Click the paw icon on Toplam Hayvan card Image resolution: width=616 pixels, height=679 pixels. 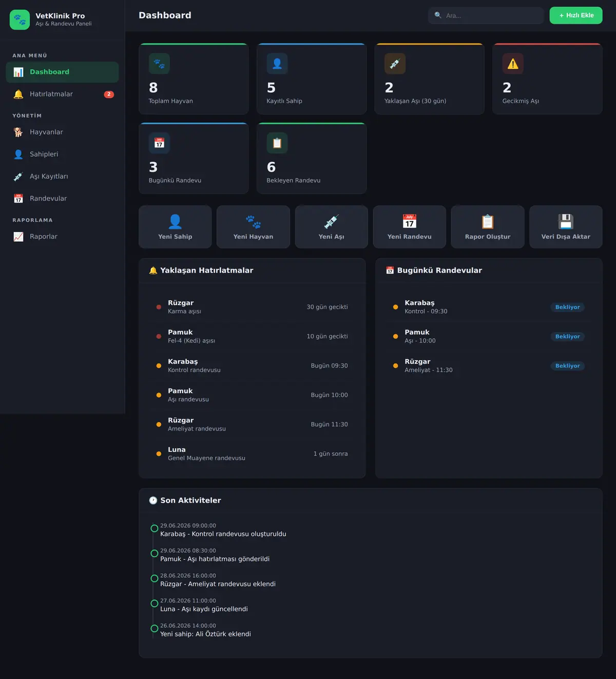click(x=159, y=64)
